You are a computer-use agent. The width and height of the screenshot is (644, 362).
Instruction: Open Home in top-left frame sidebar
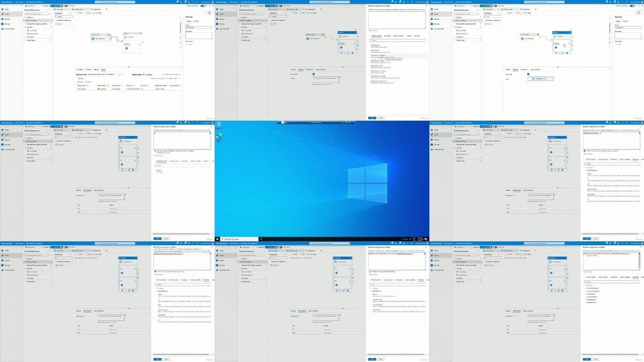[6, 9]
